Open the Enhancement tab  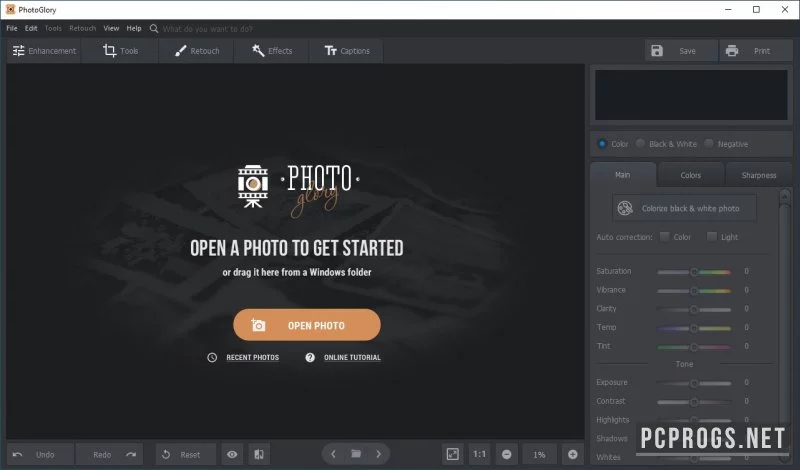44,51
